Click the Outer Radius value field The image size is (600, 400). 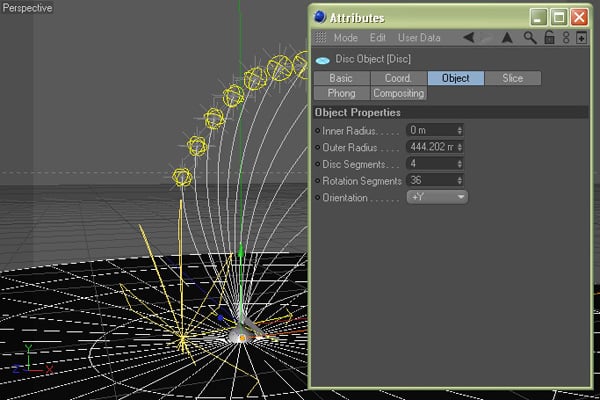[x=430, y=147]
